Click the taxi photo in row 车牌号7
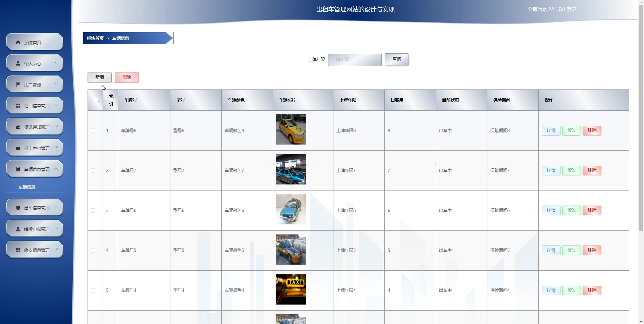The image size is (644, 324). 291,169
